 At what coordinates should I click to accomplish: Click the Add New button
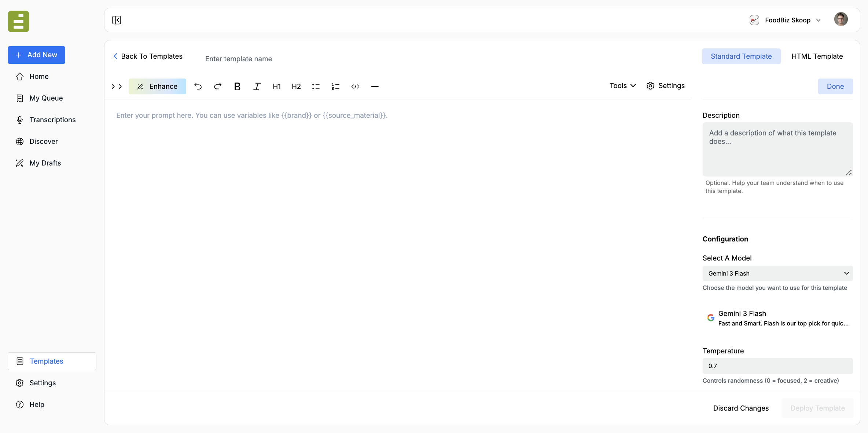pos(36,55)
